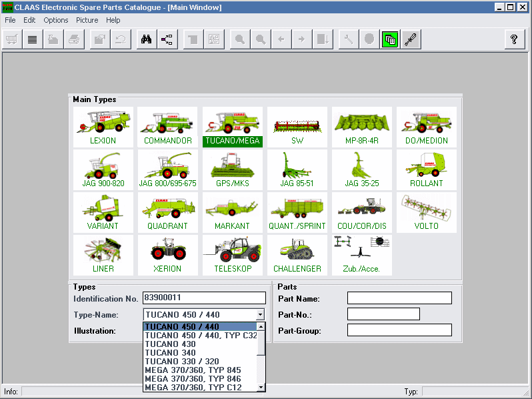532x399 pixels.
Task: Select the JAG 800/695-675 type
Action: [167, 169]
